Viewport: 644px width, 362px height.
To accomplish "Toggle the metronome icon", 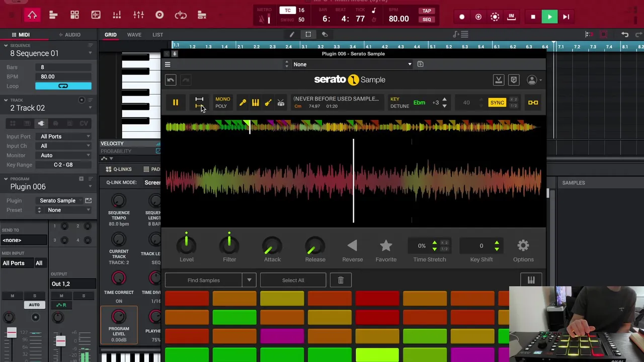I will click(262, 19).
